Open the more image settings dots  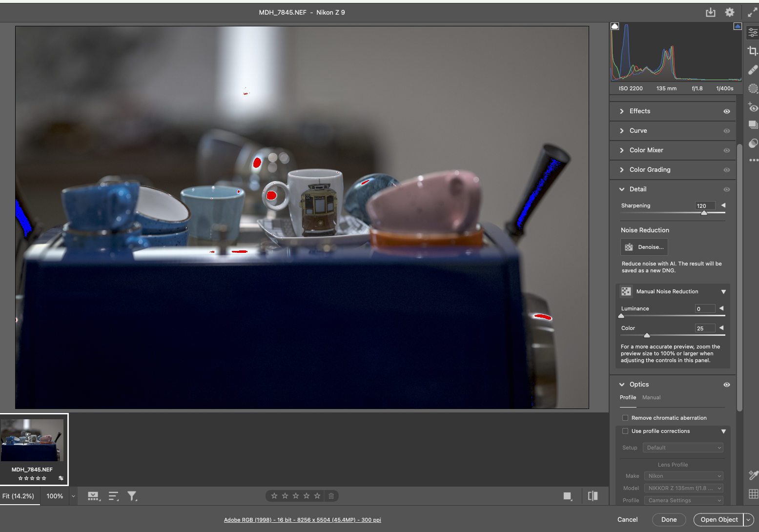pos(754,160)
